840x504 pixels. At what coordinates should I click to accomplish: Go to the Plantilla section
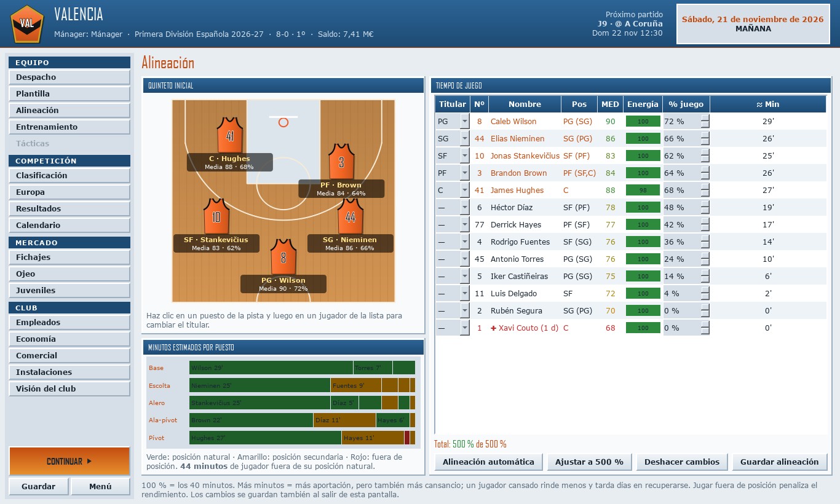[69, 94]
